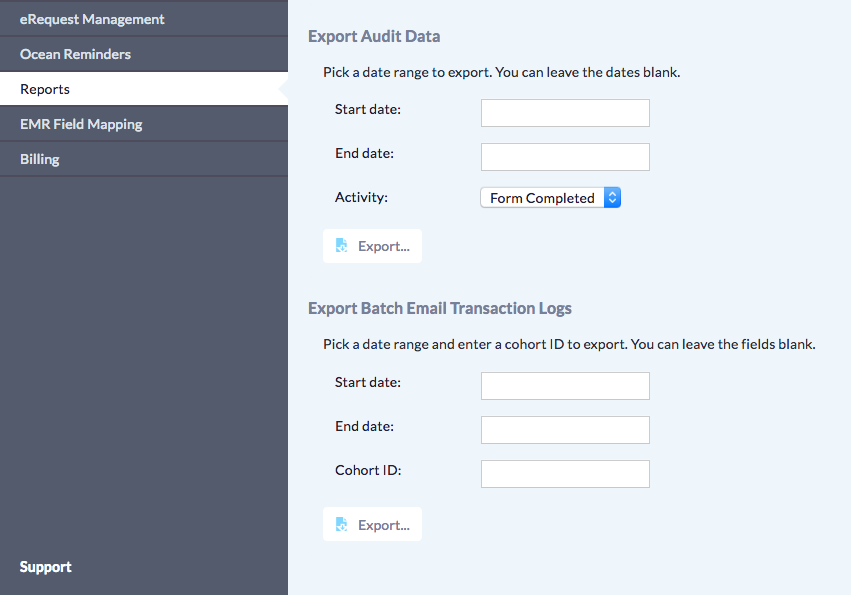This screenshot has height=595, width=851.
Task: Click End date field in Batch Email section
Action: pyautogui.click(x=565, y=430)
